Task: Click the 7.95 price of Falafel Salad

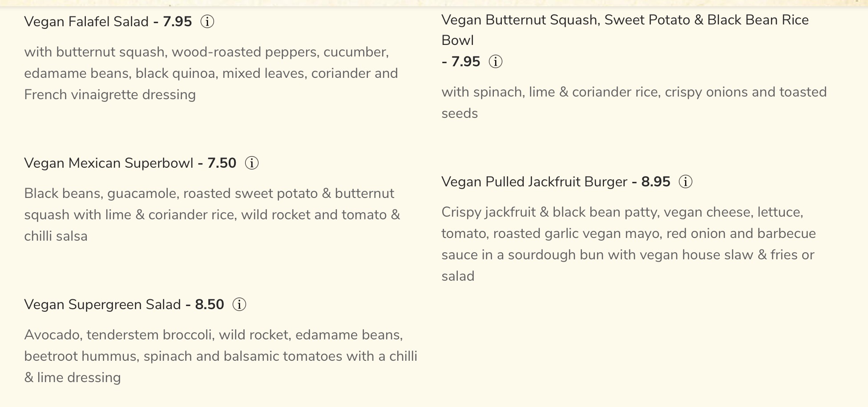Action: coord(177,21)
